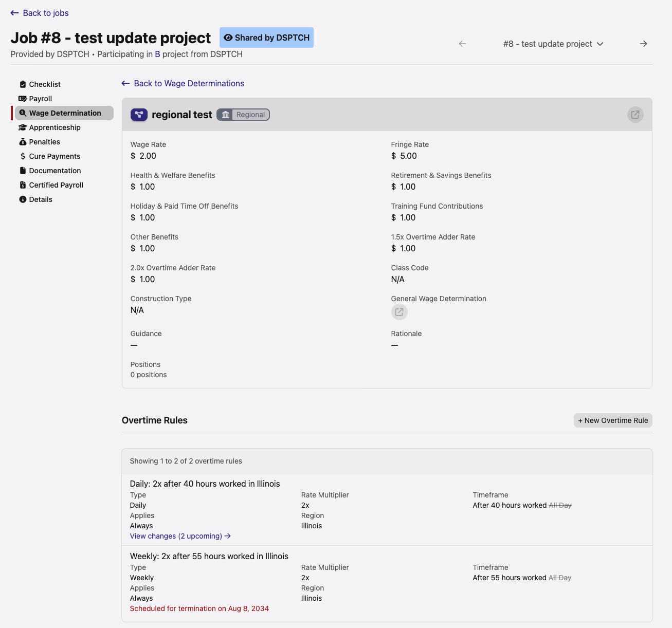Click the Fringe Rate value $ 5.00
The image size is (672, 628).
coord(404,156)
